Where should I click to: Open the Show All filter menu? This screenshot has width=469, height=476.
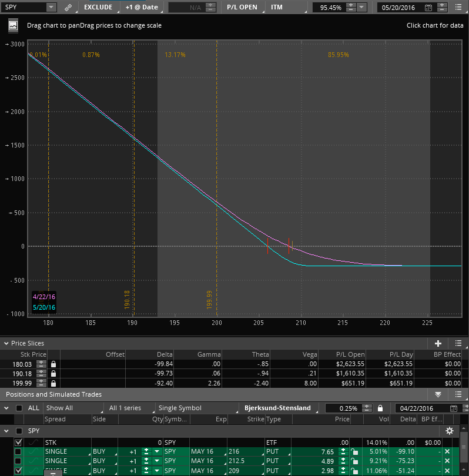click(59, 408)
